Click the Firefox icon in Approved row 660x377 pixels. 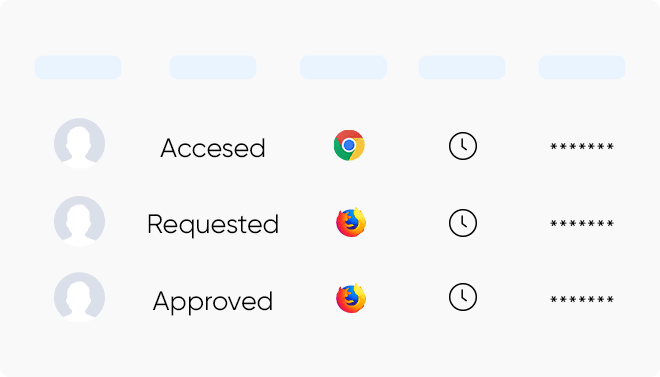(351, 298)
